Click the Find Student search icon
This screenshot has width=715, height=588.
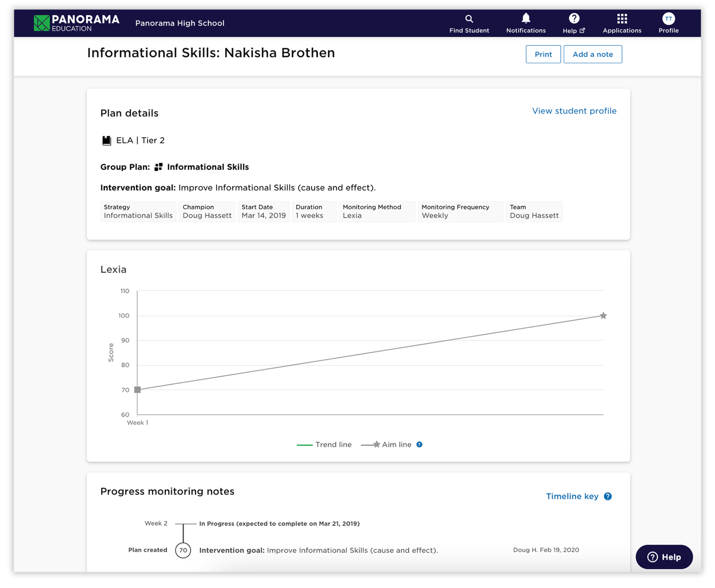coord(469,19)
